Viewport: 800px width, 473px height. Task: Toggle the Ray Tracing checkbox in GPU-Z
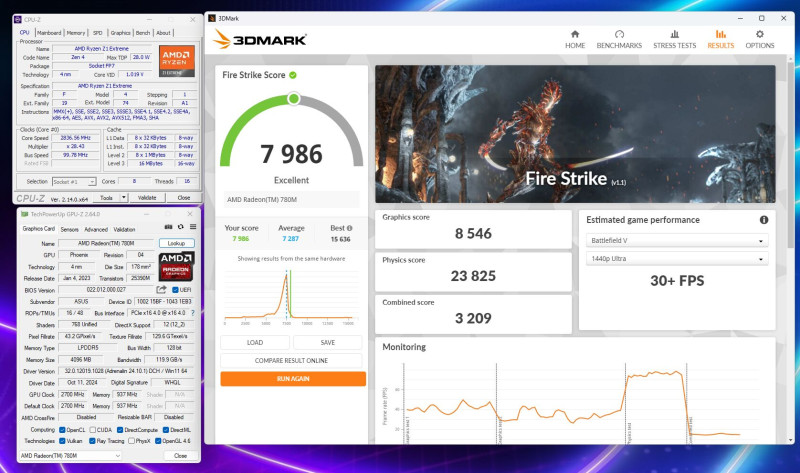pyautogui.click(x=92, y=441)
